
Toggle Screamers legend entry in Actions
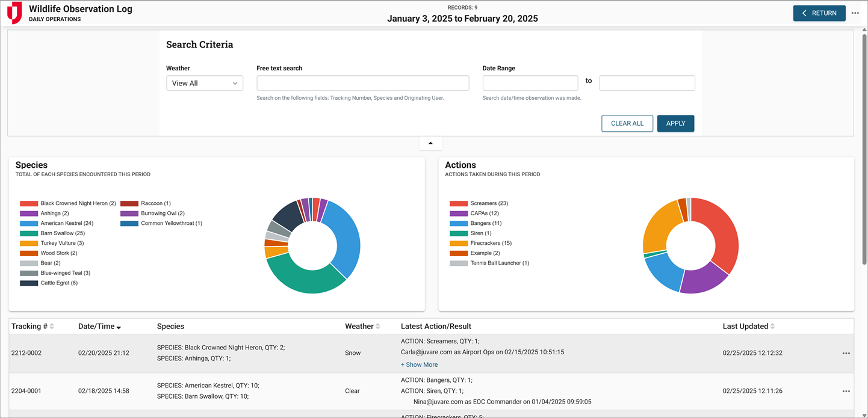489,203
